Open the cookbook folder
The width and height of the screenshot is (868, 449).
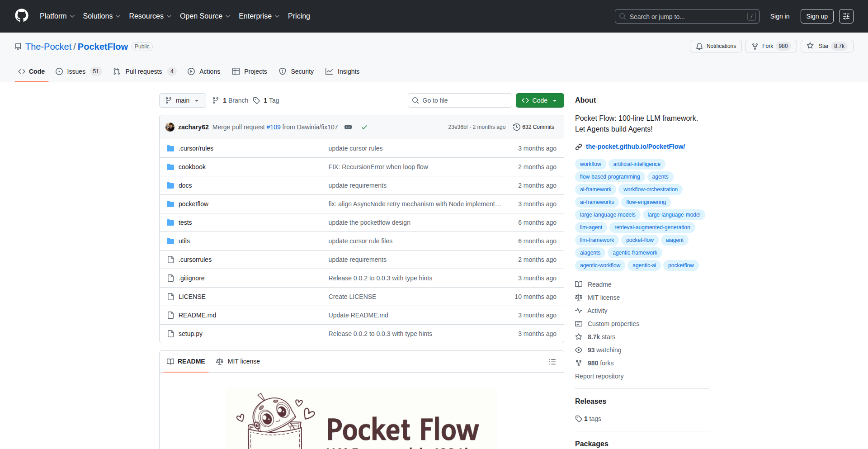pos(192,167)
